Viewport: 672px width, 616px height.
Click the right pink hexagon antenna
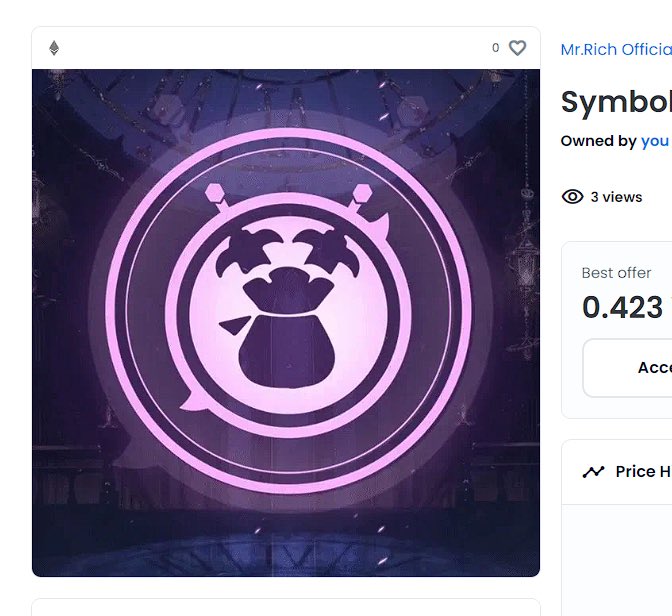click(363, 192)
